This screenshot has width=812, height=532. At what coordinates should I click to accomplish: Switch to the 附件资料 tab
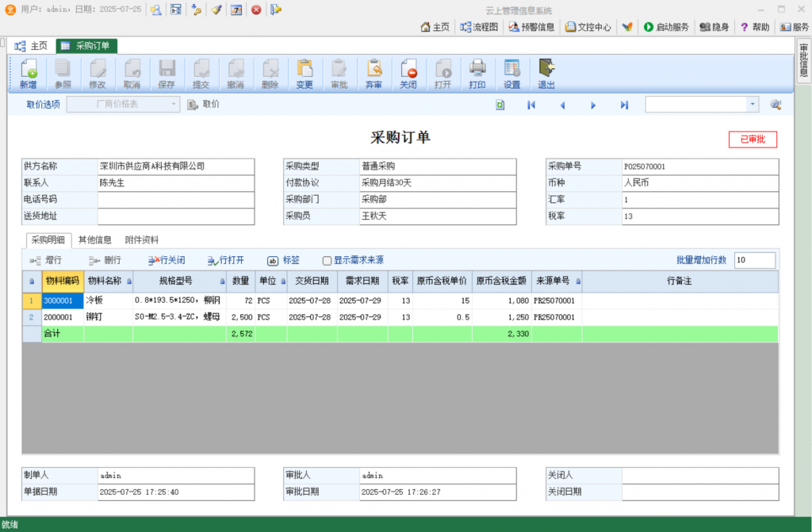[x=142, y=240]
